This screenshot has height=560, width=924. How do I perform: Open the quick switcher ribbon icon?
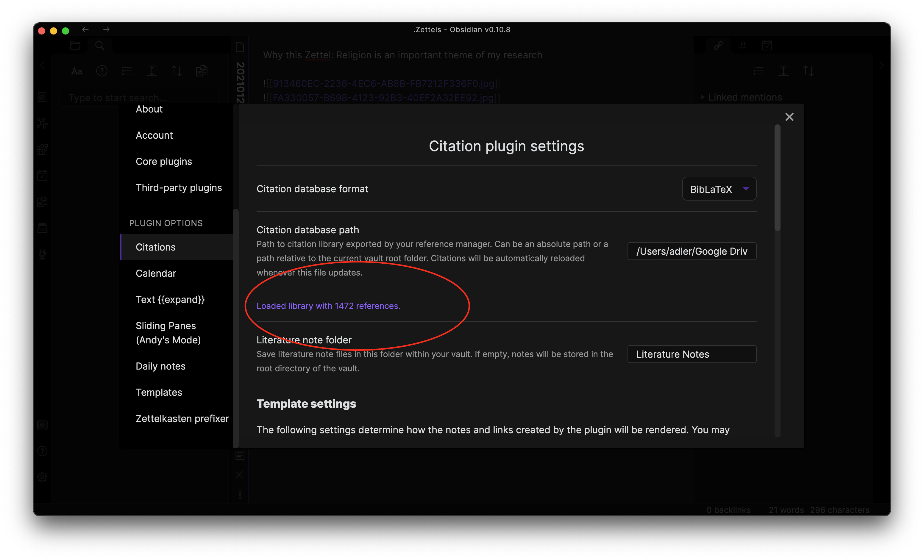(42, 97)
